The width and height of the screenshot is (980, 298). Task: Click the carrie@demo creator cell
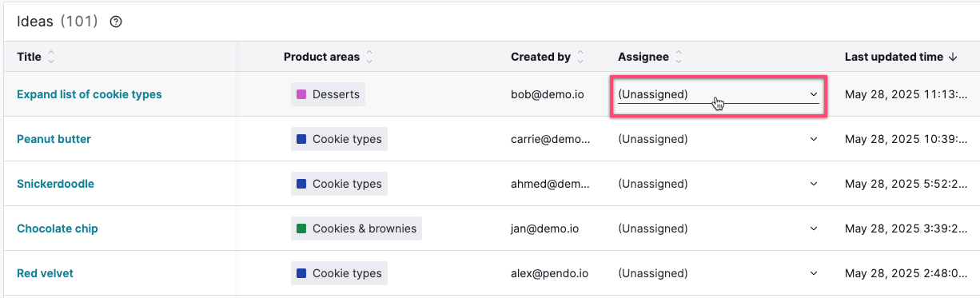click(551, 139)
